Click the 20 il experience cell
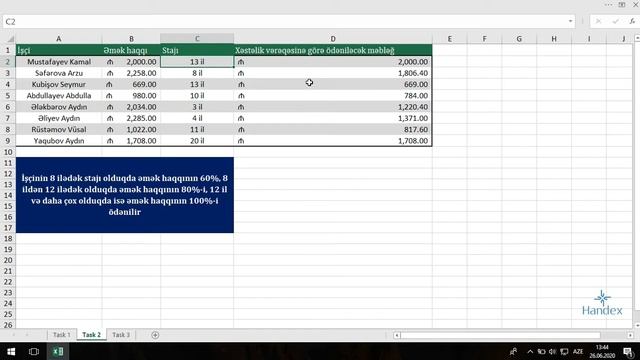The height and width of the screenshot is (360, 640). coord(197,141)
